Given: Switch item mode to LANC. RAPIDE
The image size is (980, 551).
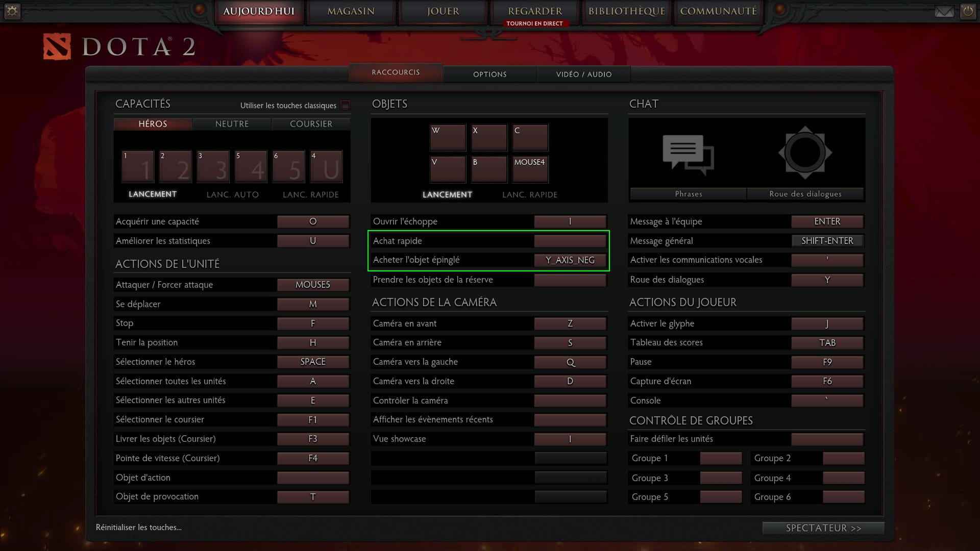Looking at the screenshot, I should coord(529,194).
